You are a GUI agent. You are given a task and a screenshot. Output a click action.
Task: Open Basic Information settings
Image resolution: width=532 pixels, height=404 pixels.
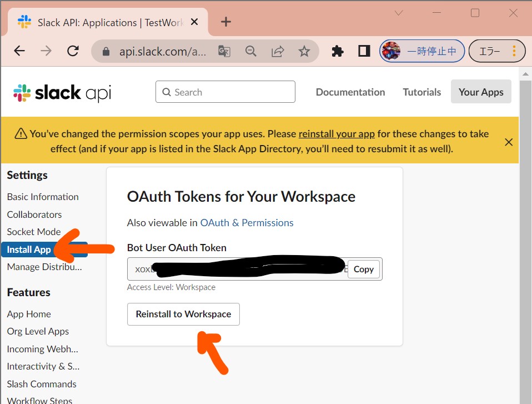click(43, 197)
